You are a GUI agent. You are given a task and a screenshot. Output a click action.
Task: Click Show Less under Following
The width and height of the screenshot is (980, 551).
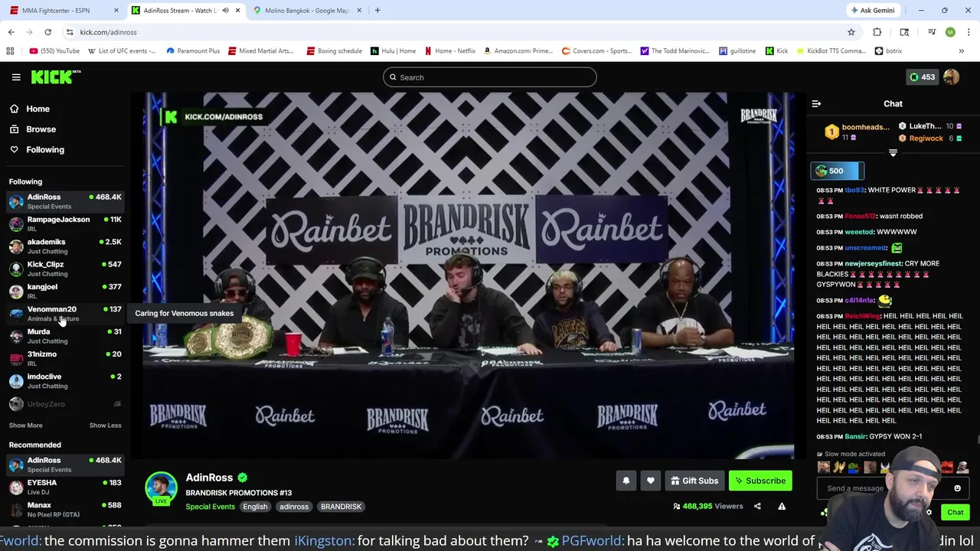point(105,425)
